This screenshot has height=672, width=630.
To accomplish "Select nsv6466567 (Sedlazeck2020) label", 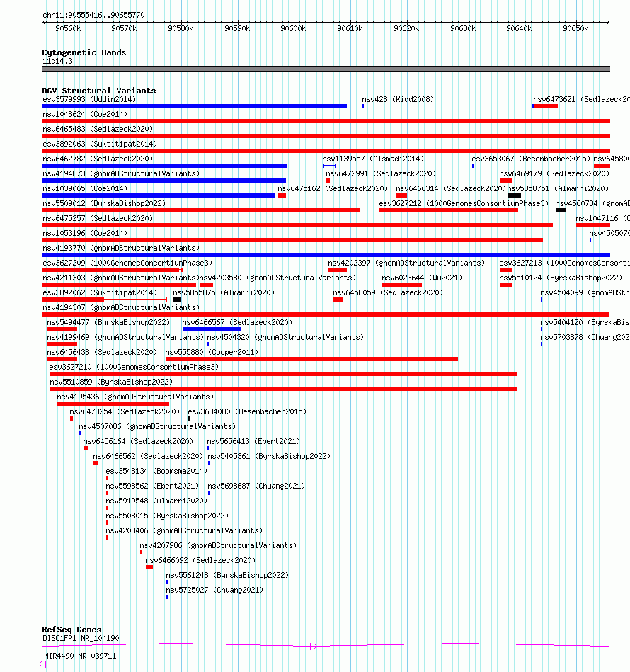I will click(x=237, y=322).
